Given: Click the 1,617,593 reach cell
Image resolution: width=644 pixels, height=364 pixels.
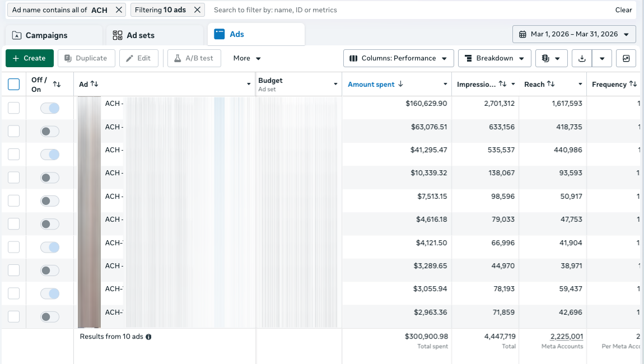Looking at the screenshot, I should 567,104.
